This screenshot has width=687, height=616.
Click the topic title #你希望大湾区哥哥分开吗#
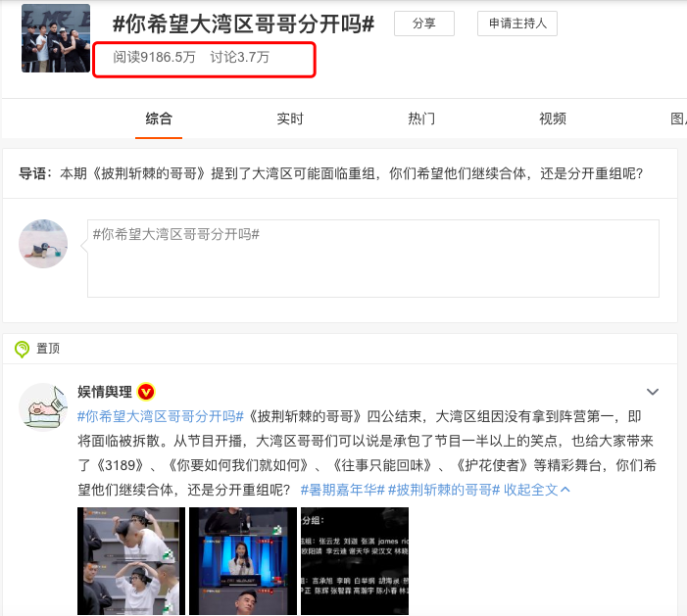(244, 24)
